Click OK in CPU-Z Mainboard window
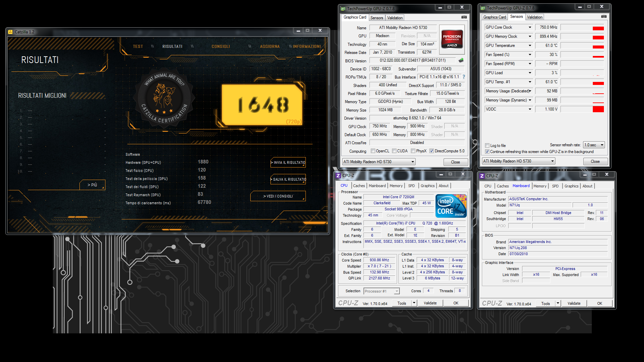Image resolution: width=644 pixels, height=362 pixels. (x=600, y=303)
